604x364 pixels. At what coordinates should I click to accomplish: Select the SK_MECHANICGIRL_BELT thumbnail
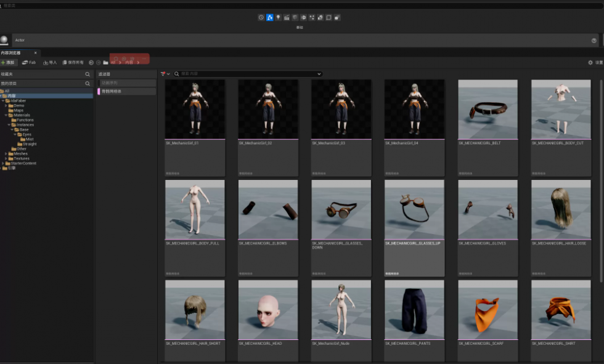point(488,110)
